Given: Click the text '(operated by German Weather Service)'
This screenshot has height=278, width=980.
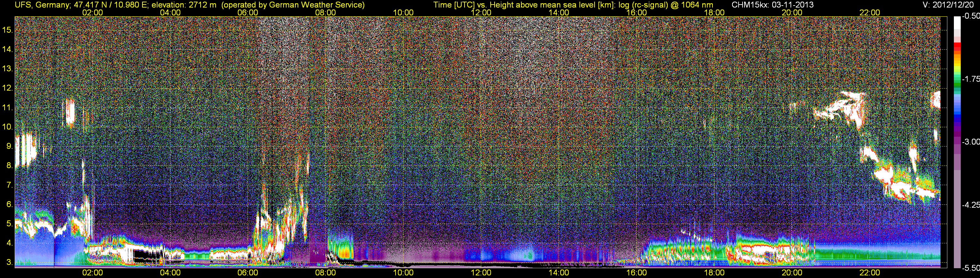Looking at the screenshot, I should click(293, 5).
